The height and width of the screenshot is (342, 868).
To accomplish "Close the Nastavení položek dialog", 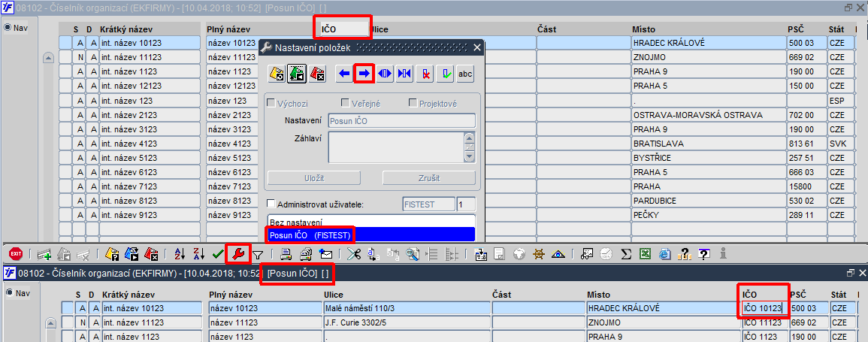I will (x=477, y=47).
